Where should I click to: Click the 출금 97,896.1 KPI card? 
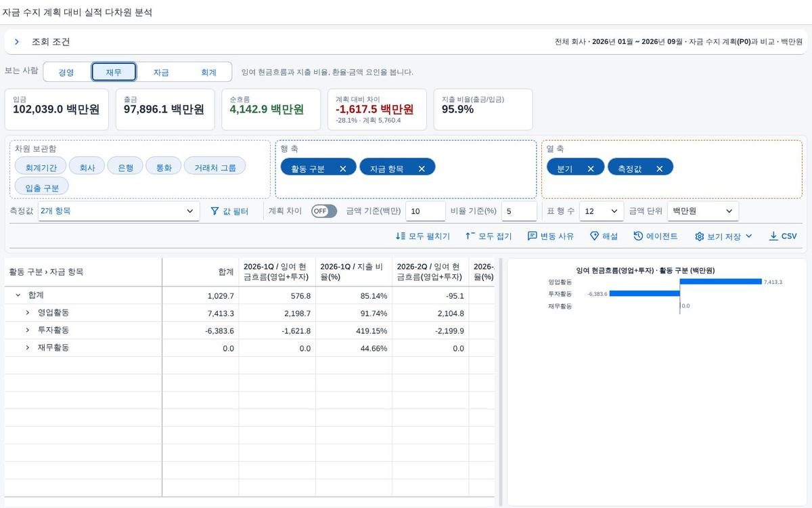(x=164, y=109)
